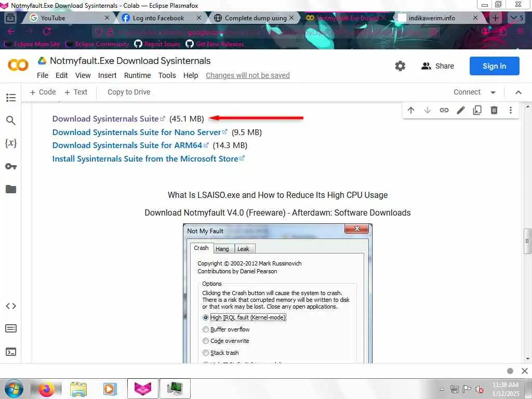
Task: Collapse the Colab header chevron
Action: pyautogui.click(x=518, y=92)
